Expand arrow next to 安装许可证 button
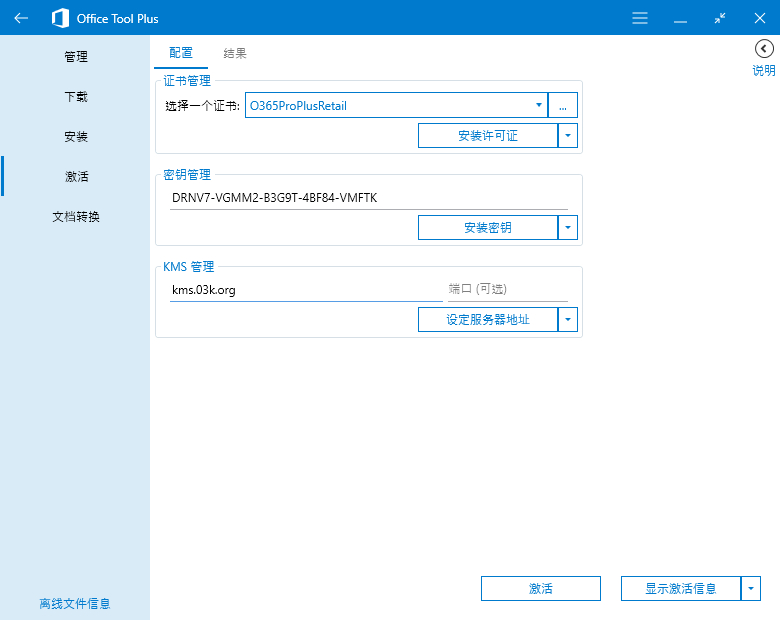 point(568,136)
